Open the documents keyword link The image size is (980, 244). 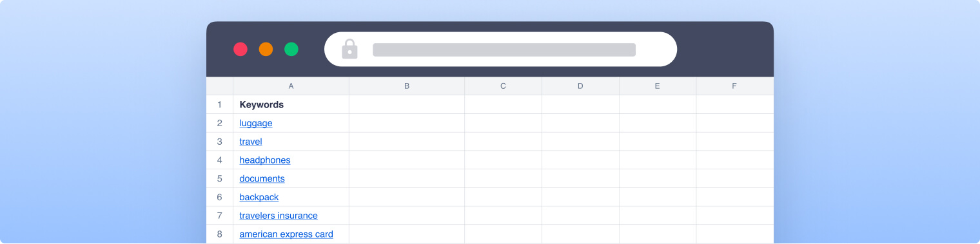click(262, 178)
